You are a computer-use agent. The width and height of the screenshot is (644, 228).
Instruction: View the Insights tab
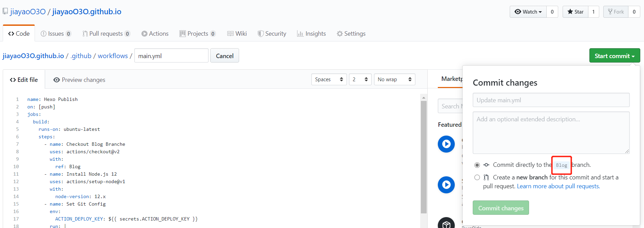tap(311, 34)
